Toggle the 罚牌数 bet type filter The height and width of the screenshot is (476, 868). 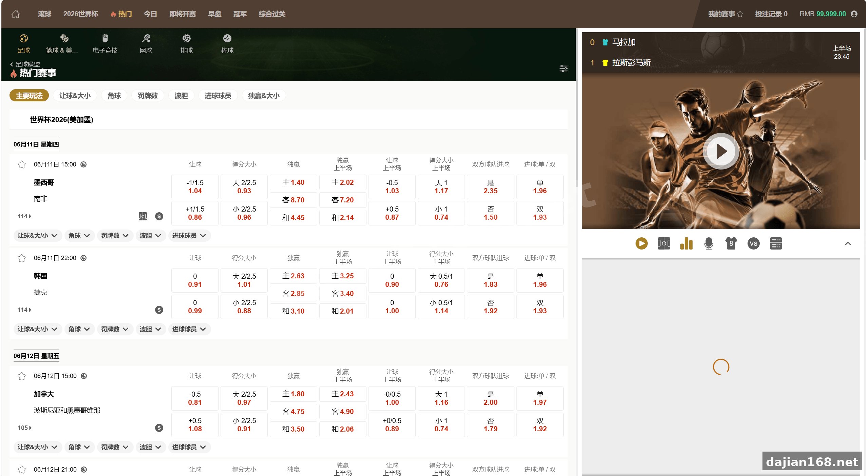point(148,96)
